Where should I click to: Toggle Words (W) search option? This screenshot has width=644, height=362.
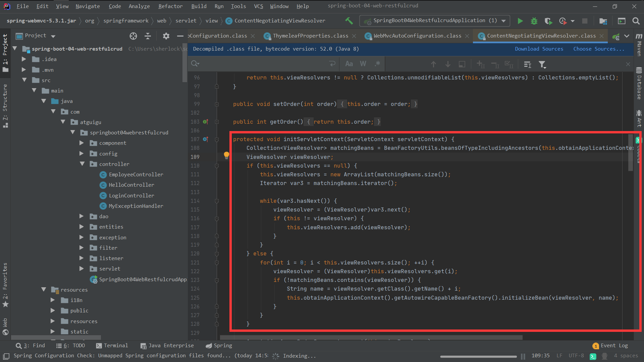tap(363, 64)
